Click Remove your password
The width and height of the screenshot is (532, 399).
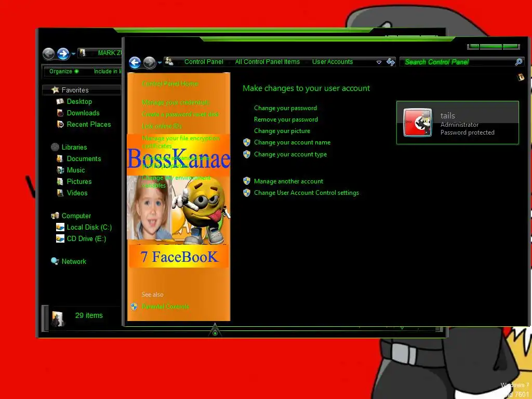[286, 119]
